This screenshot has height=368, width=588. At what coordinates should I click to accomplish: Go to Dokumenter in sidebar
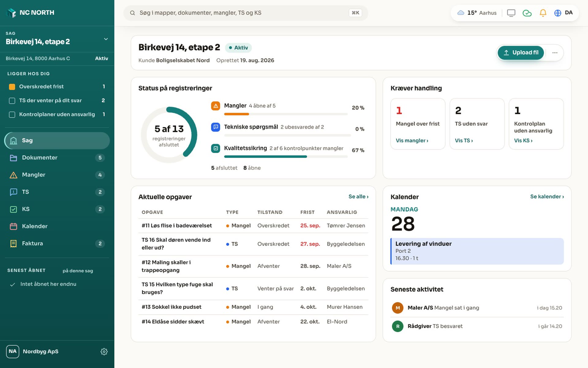57,158
